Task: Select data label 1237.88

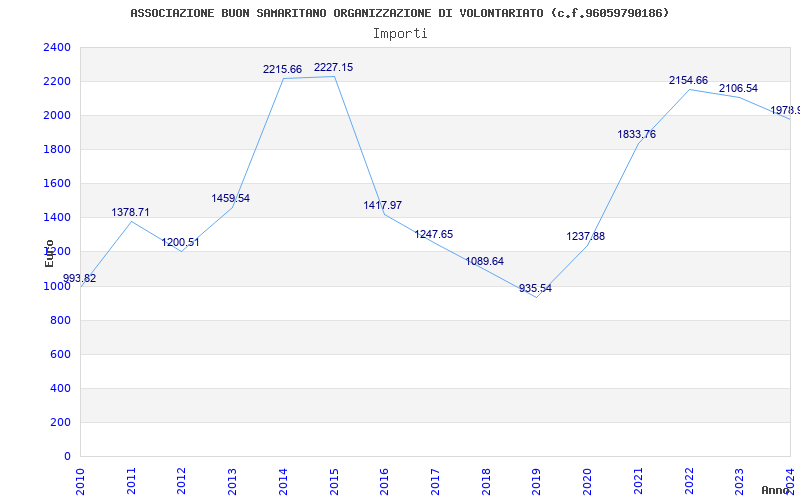Action: 586,236
